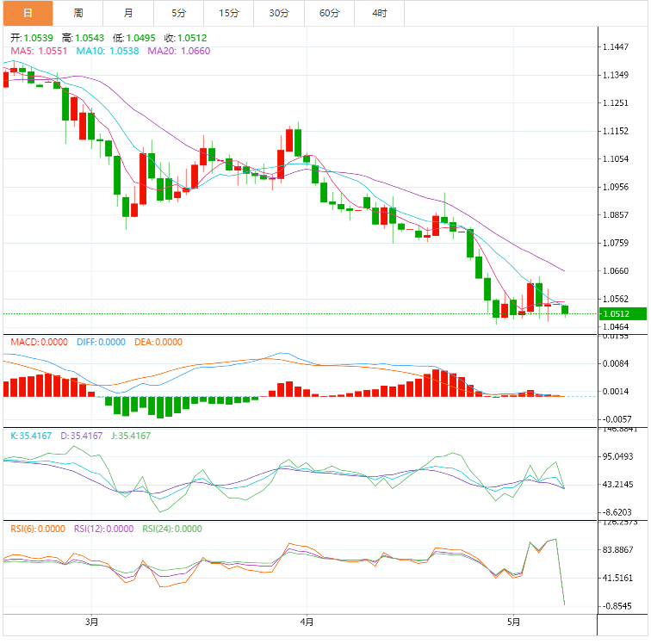
Task: Switch to the 月 monthly tab
Action: [x=128, y=13]
